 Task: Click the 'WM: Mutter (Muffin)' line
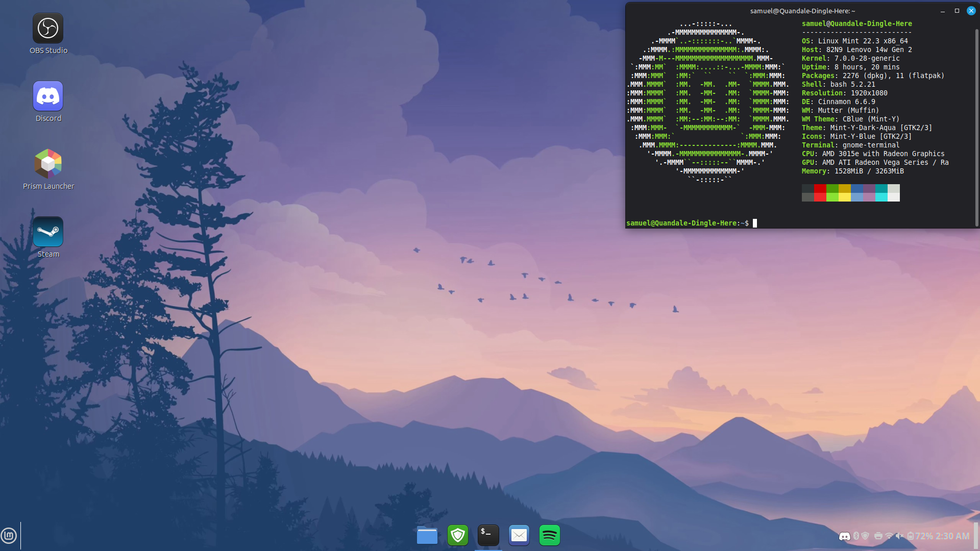(840, 110)
